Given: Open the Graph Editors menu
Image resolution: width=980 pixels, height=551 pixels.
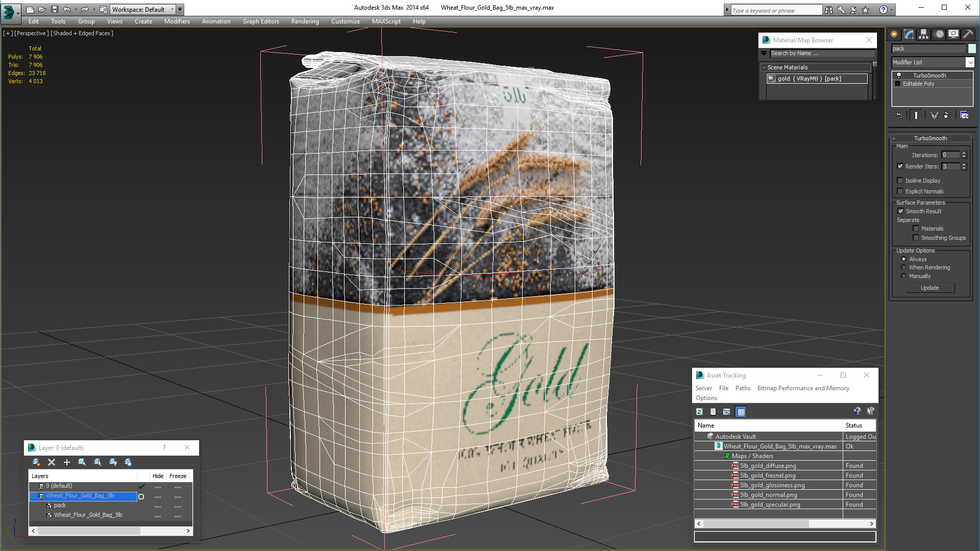Looking at the screenshot, I should point(261,21).
